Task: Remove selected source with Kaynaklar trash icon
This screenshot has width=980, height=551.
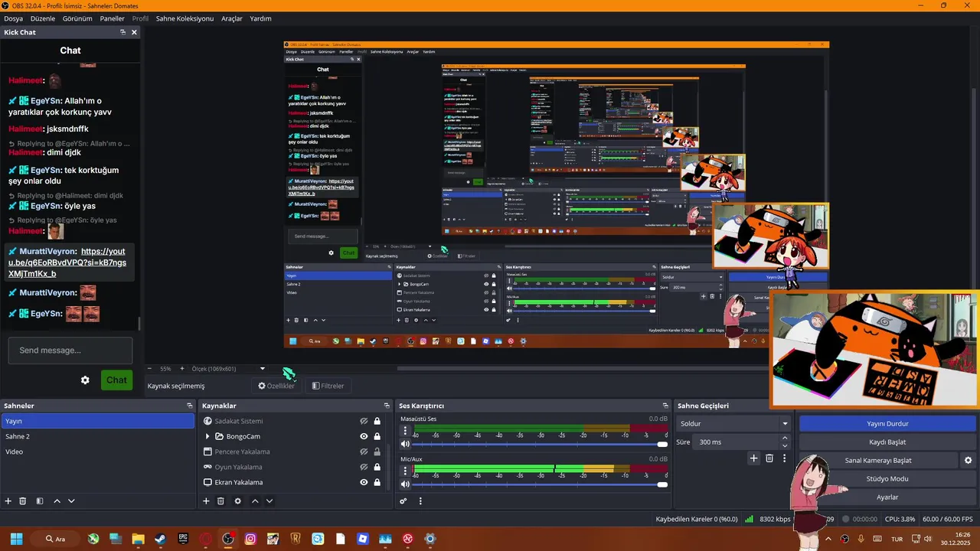Action: pos(220,501)
